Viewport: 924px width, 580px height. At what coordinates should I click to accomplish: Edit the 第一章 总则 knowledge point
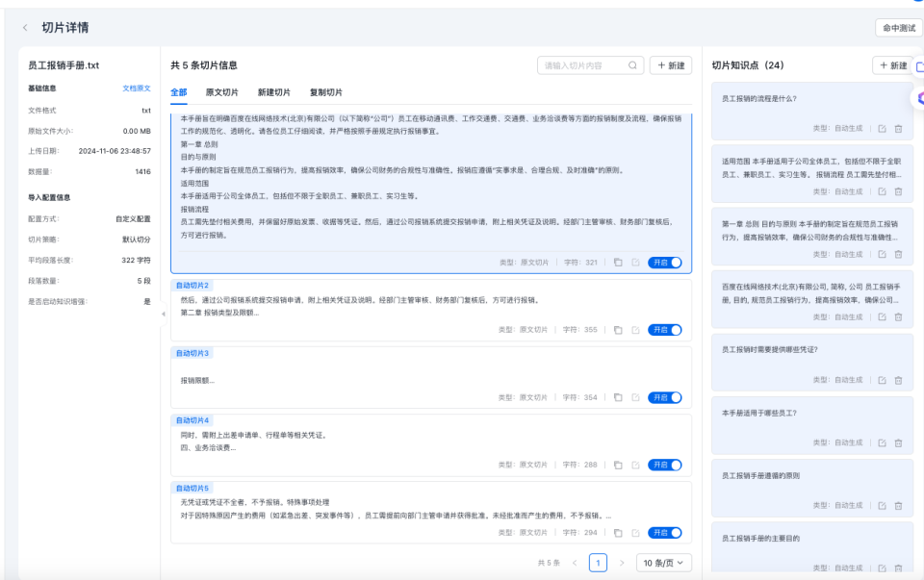coord(882,254)
